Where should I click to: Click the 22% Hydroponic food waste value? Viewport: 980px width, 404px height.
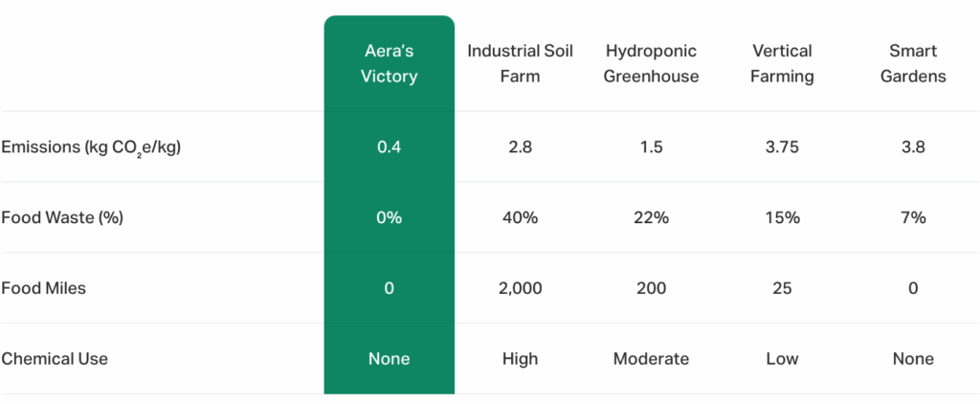point(651,217)
